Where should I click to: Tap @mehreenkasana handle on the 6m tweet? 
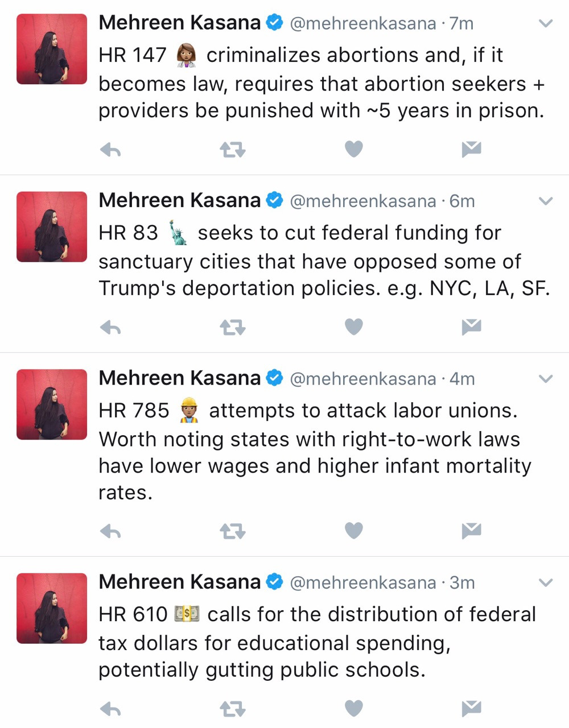[362, 201]
